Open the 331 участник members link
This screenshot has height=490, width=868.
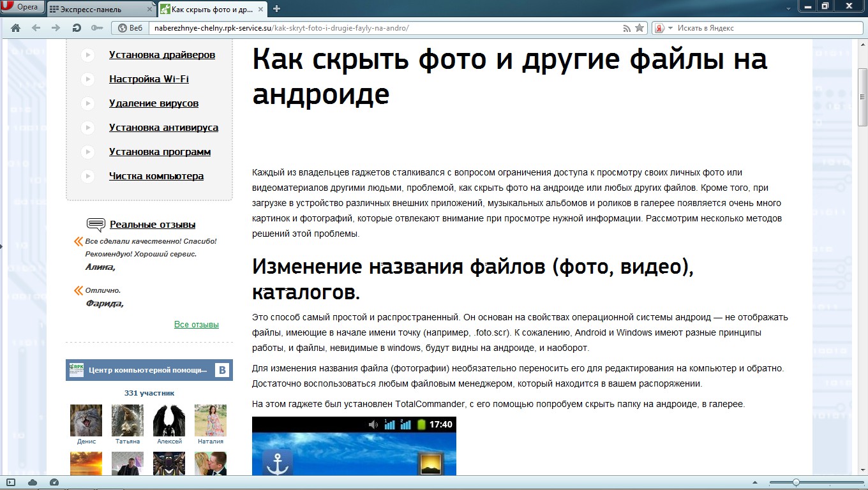[x=149, y=393]
